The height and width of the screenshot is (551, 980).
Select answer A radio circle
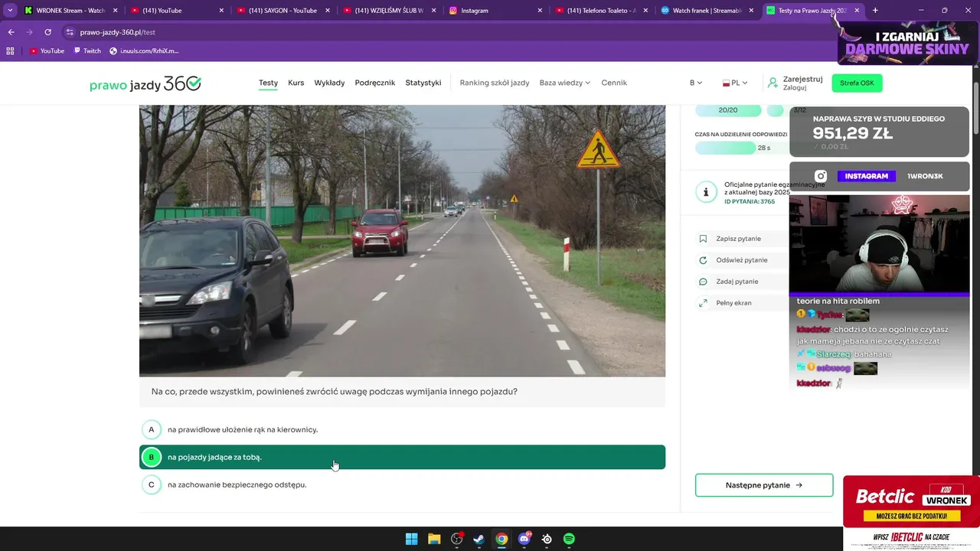(152, 429)
